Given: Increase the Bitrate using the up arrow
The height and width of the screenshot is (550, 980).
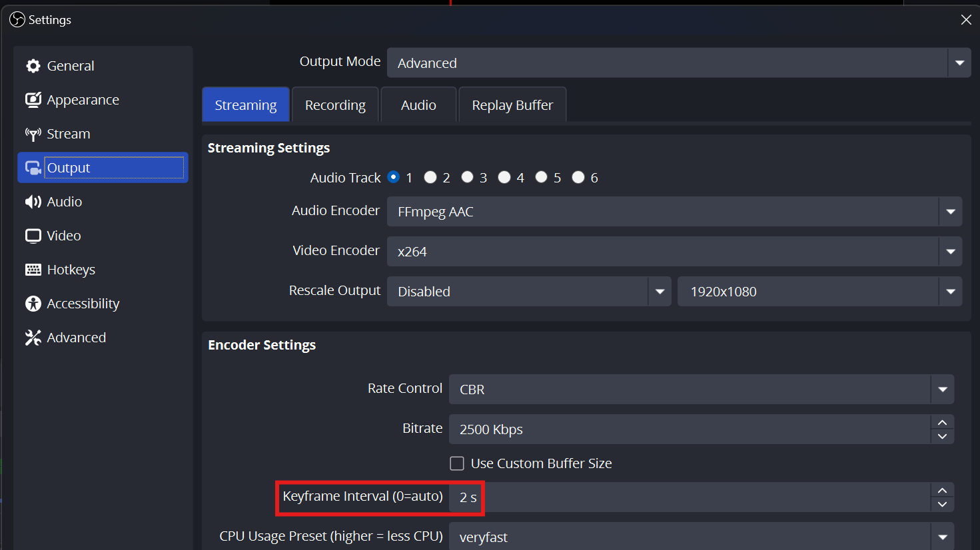Looking at the screenshot, I should pyautogui.click(x=942, y=421).
